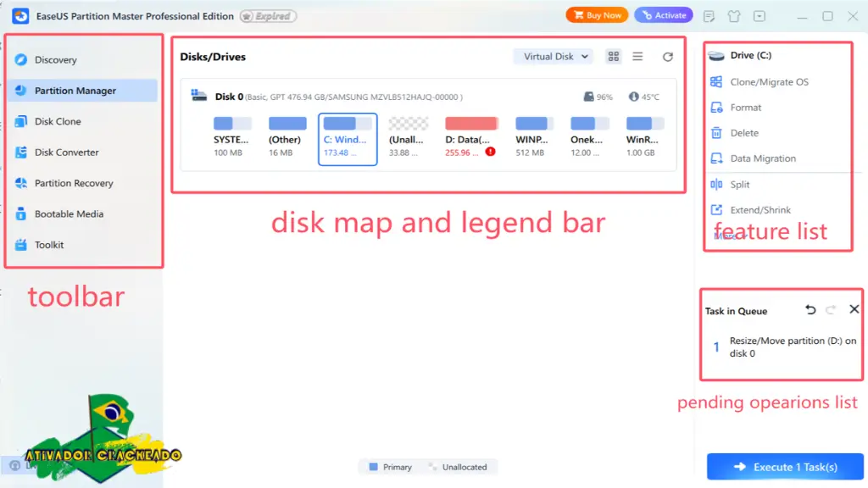Click the Buy Now button
The width and height of the screenshot is (868, 488).
tap(597, 15)
